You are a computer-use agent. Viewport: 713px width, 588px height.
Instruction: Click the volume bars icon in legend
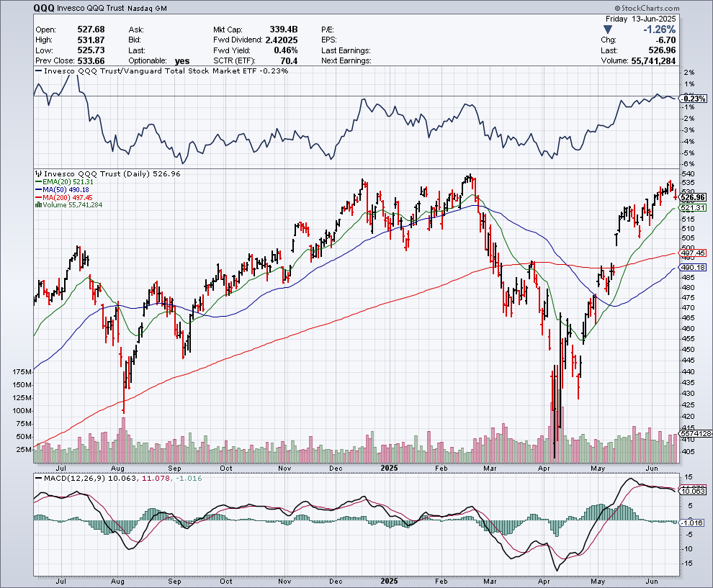(x=39, y=205)
